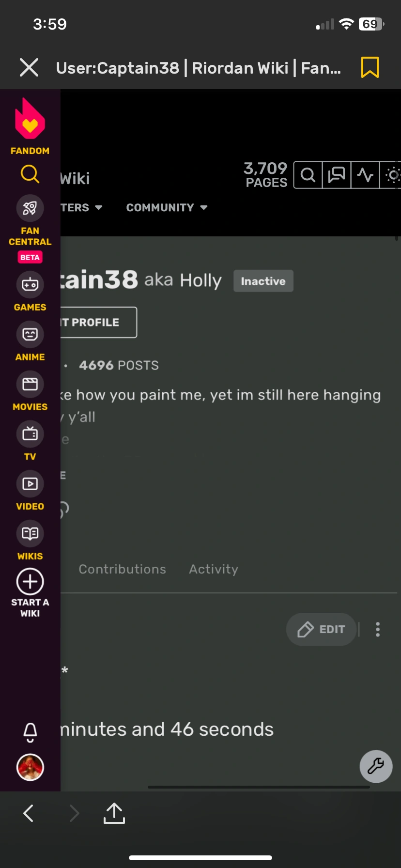Open the Video play icon
401x868 pixels.
pyautogui.click(x=30, y=484)
